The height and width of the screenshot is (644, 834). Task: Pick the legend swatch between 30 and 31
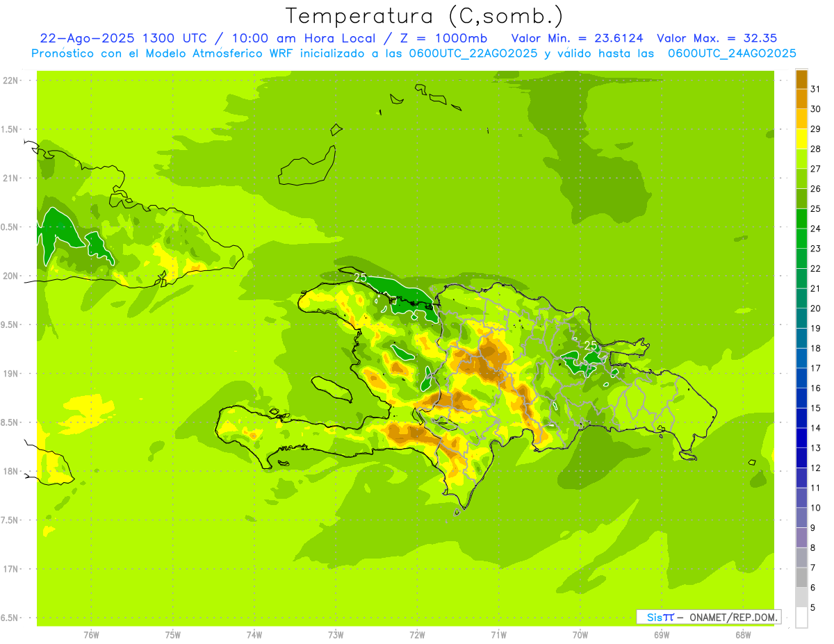801,99
